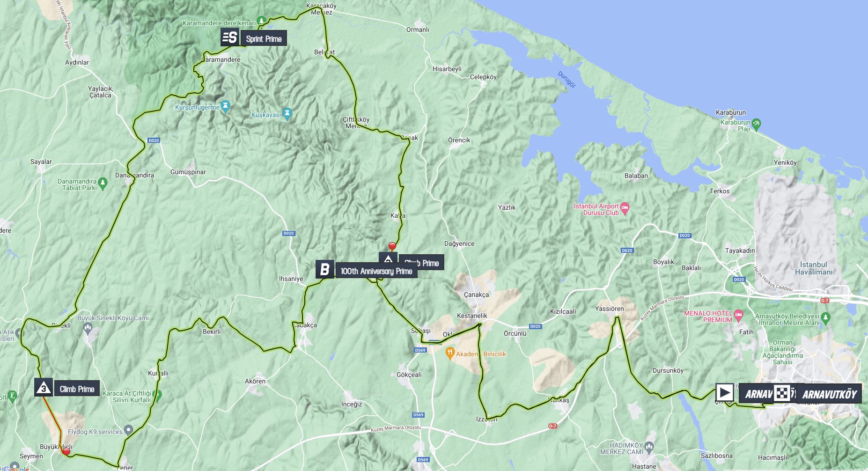This screenshot has width=868, height=471.
Task: Click the 100th Anniversary Prime label
Action: click(376, 271)
